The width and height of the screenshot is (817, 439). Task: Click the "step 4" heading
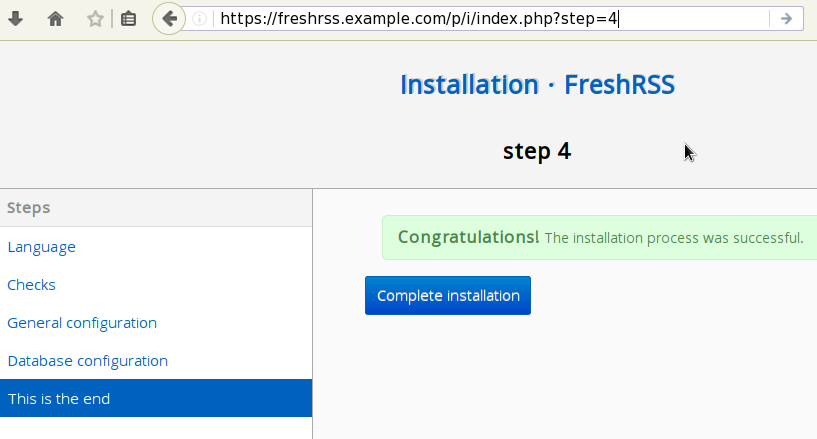[537, 151]
